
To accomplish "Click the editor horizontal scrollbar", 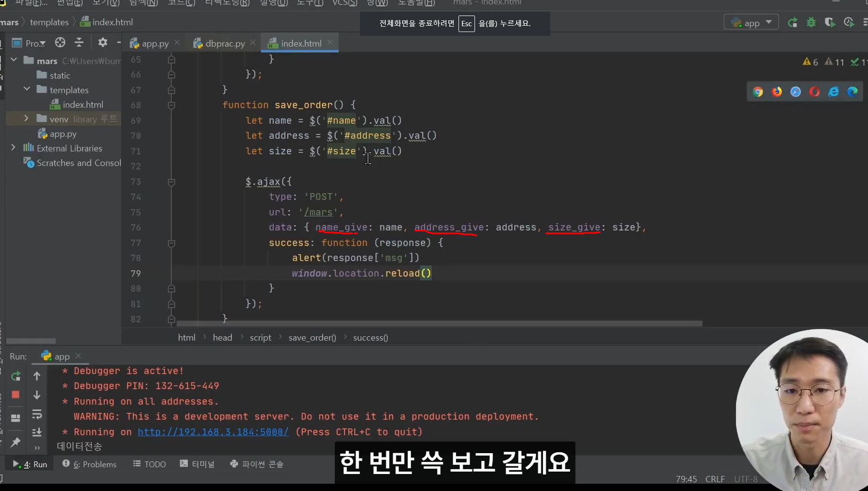I will click(x=440, y=324).
